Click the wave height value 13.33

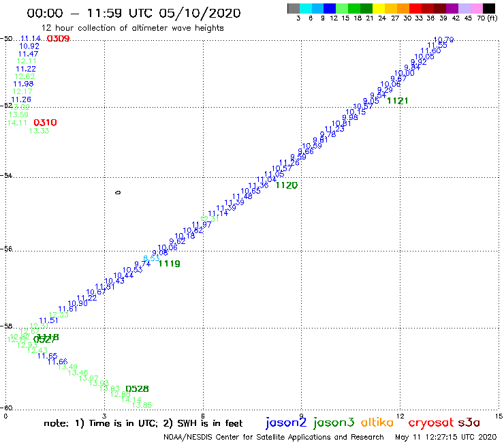(x=39, y=131)
